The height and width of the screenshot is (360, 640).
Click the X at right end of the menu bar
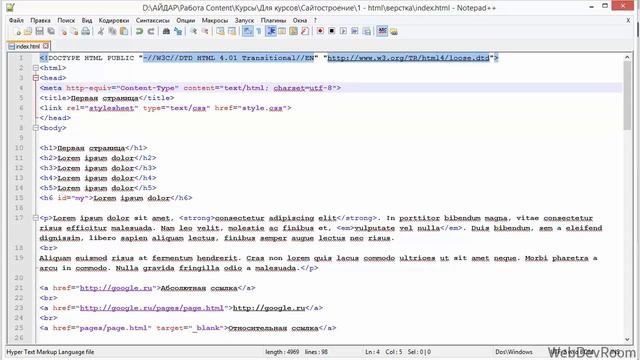(x=628, y=20)
